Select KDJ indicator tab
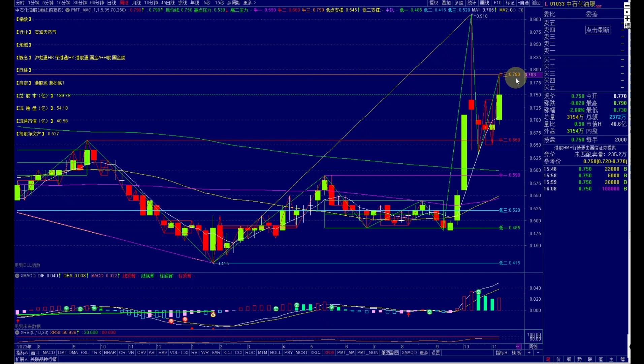 228,353
